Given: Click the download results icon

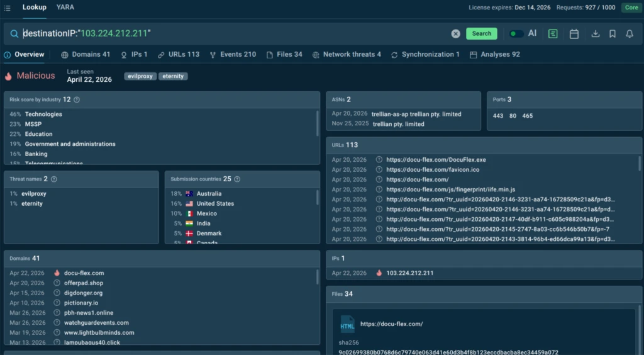Looking at the screenshot, I should 595,34.
